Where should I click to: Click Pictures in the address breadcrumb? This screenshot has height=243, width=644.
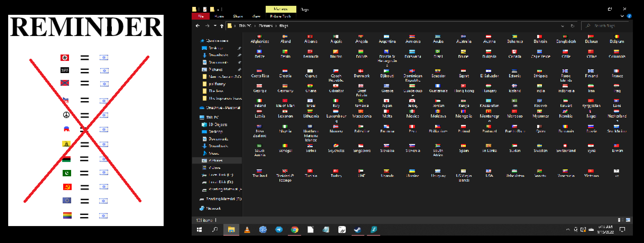(265, 26)
